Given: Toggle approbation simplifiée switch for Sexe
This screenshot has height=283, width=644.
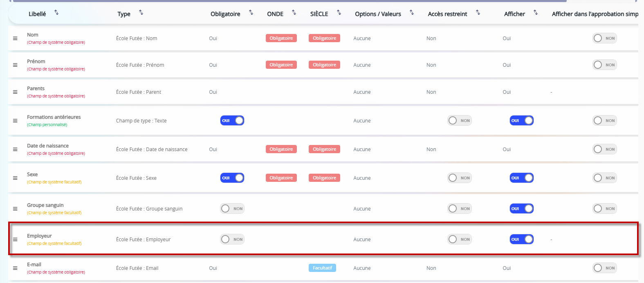Looking at the screenshot, I should 605,178.
